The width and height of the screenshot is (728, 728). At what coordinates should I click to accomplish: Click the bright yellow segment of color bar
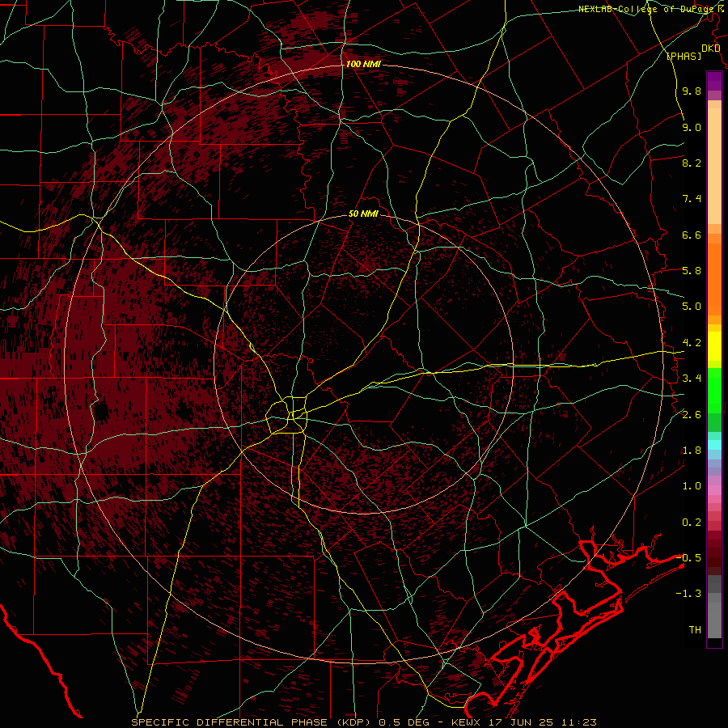click(714, 346)
